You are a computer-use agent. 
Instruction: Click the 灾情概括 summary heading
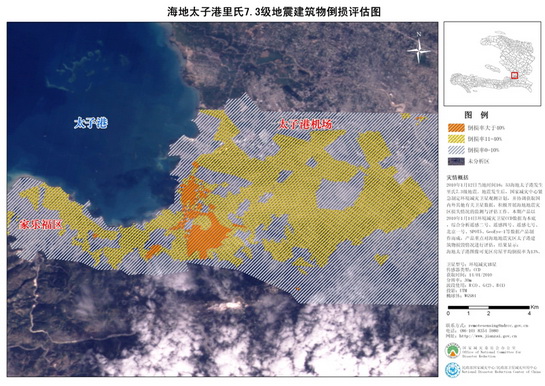tap(457, 177)
